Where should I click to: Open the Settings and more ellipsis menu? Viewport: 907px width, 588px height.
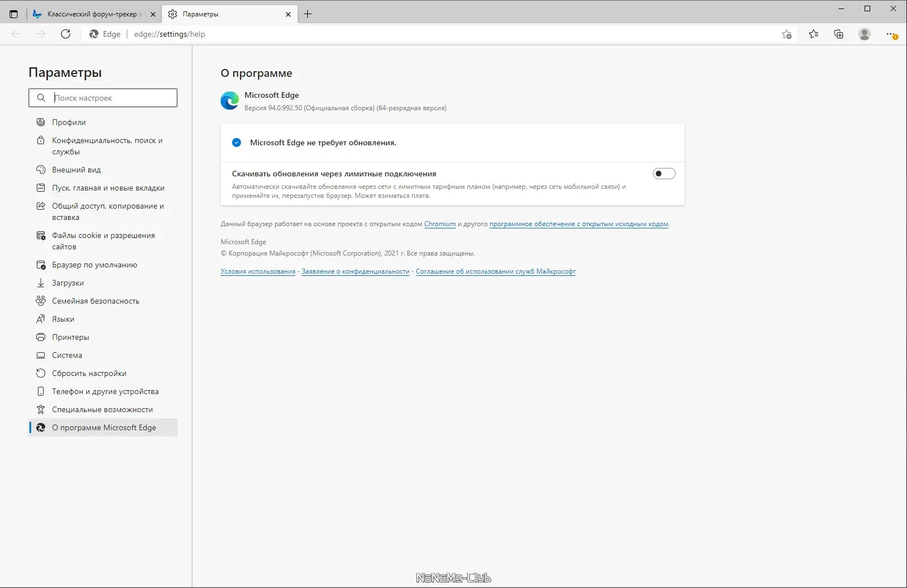891,34
